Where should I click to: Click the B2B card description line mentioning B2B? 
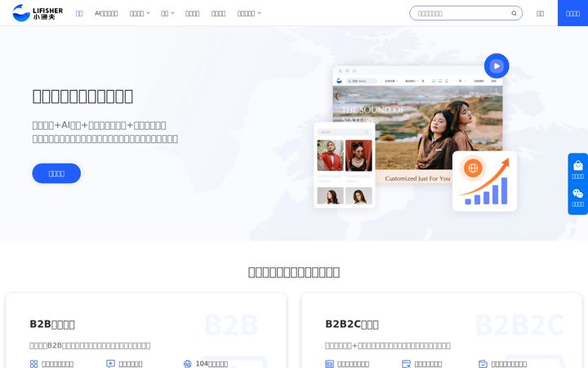tap(90, 345)
